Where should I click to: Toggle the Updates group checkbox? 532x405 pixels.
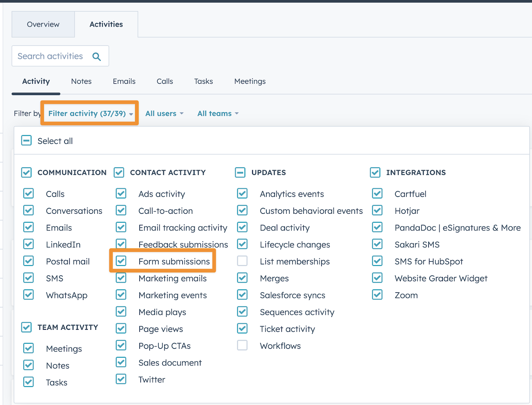point(240,173)
